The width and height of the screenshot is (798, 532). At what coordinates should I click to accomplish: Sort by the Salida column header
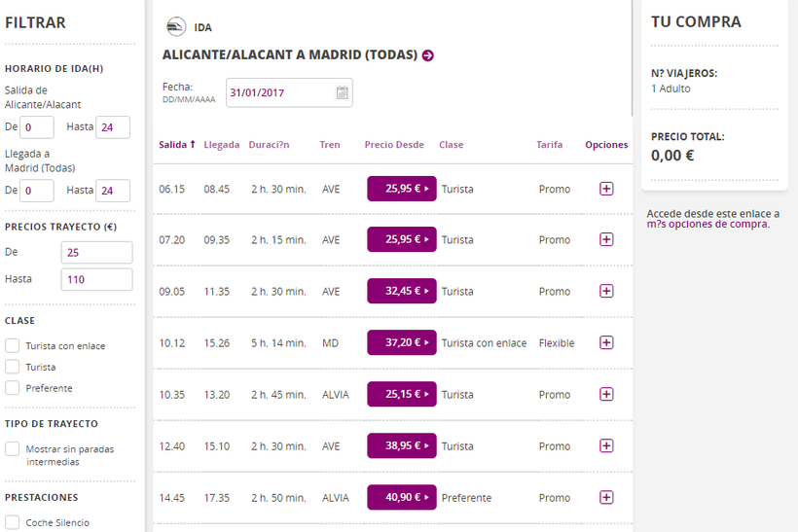[x=176, y=145]
